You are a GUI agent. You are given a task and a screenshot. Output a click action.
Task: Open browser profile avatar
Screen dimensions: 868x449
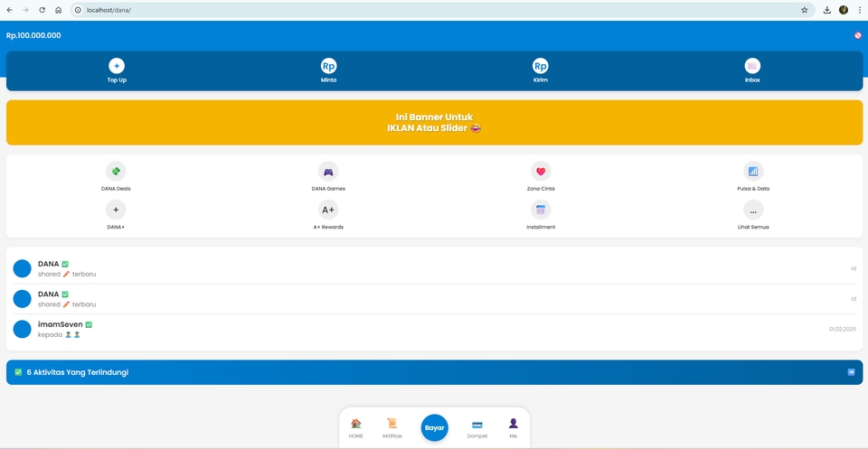click(x=844, y=10)
